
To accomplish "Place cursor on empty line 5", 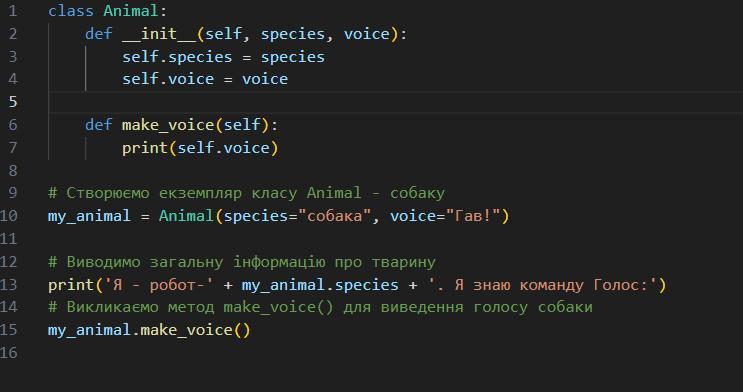I will coord(395,102).
